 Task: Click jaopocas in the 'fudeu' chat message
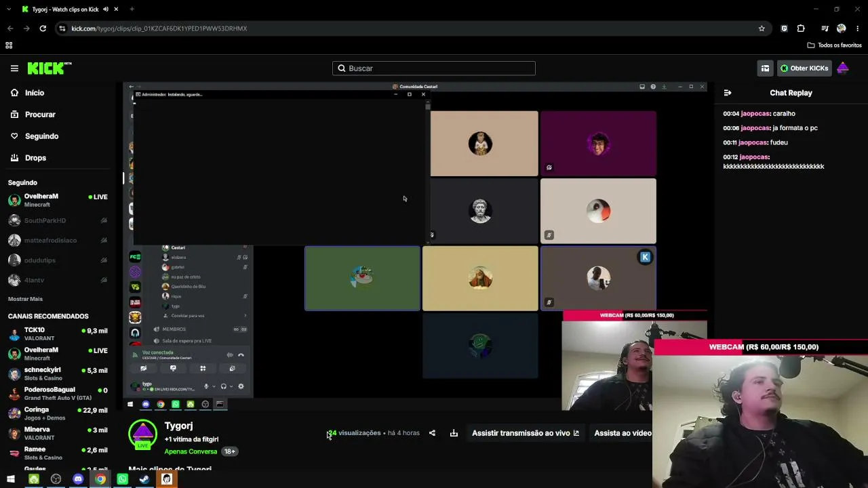tap(753, 143)
